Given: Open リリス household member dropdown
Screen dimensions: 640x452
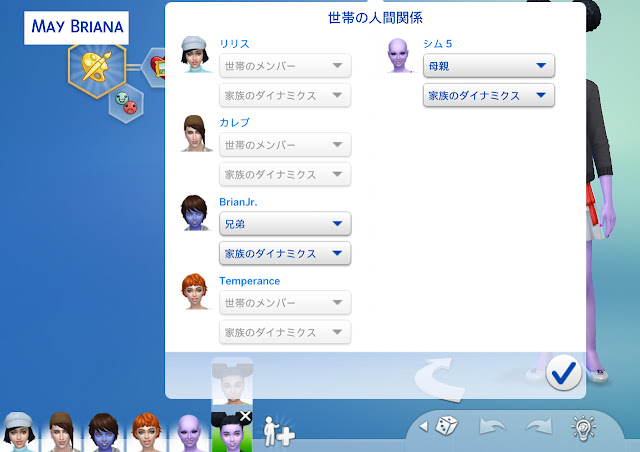Looking at the screenshot, I should point(285,66).
